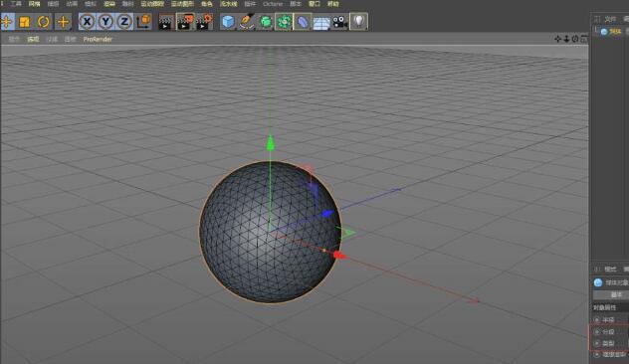
Task: Click the Render View clapperboard icon
Action: coord(165,22)
